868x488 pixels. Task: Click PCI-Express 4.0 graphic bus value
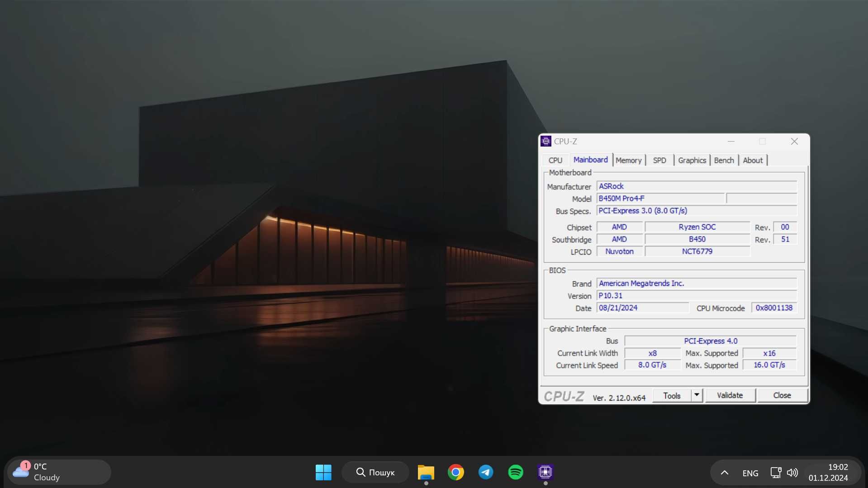point(710,341)
